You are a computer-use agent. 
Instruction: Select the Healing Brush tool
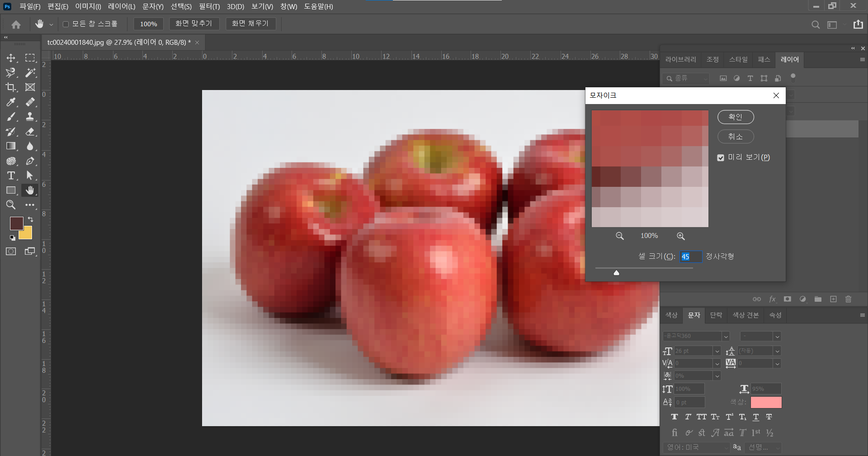pos(30,102)
